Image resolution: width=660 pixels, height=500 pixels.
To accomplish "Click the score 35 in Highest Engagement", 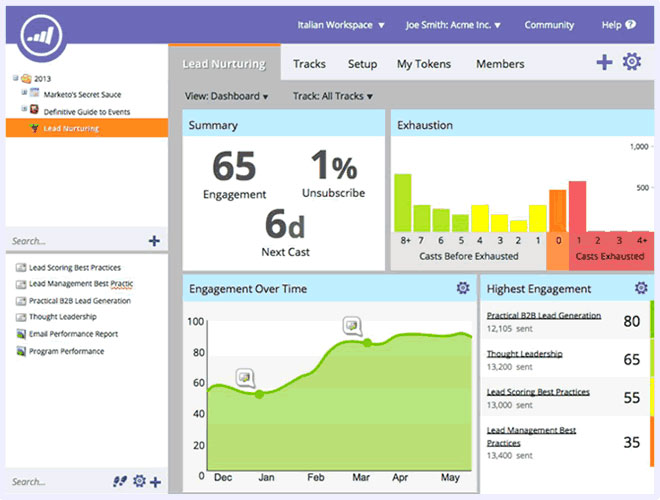I will click(631, 442).
